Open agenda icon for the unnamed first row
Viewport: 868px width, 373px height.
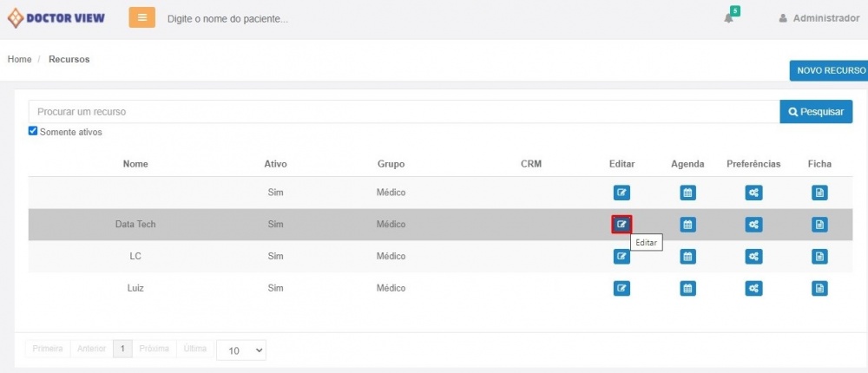click(687, 193)
